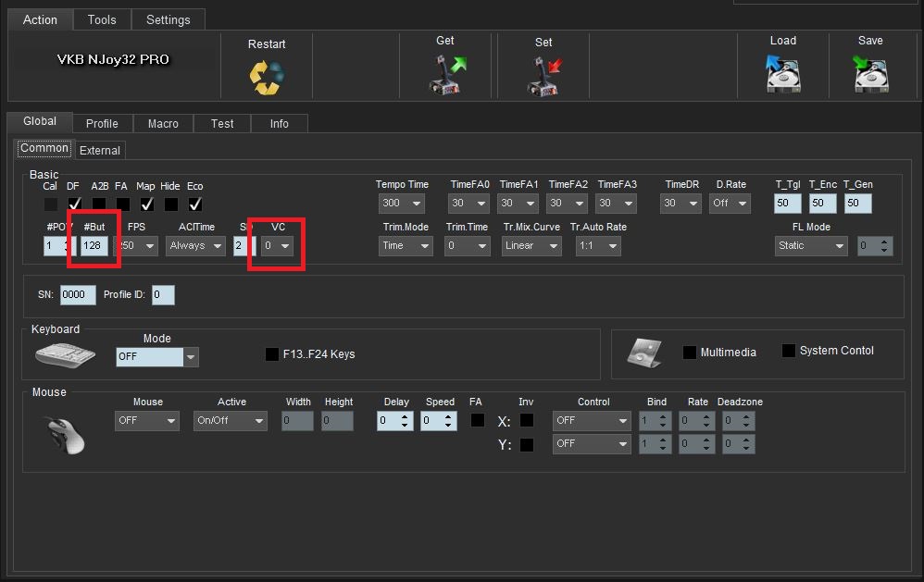Viewport: 924px width, 582px height.
Task: Toggle the Multimedia checkbox
Action: (x=689, y=353)
